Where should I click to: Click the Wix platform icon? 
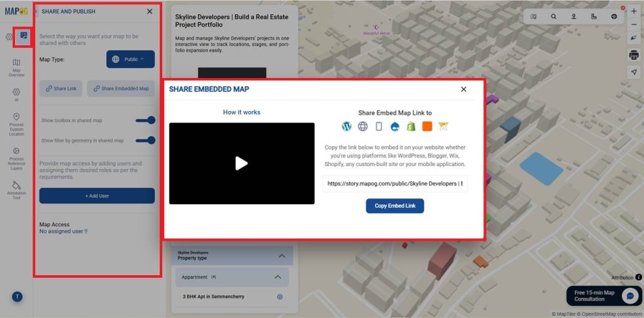pyautogui.click(x=443, y=126)
